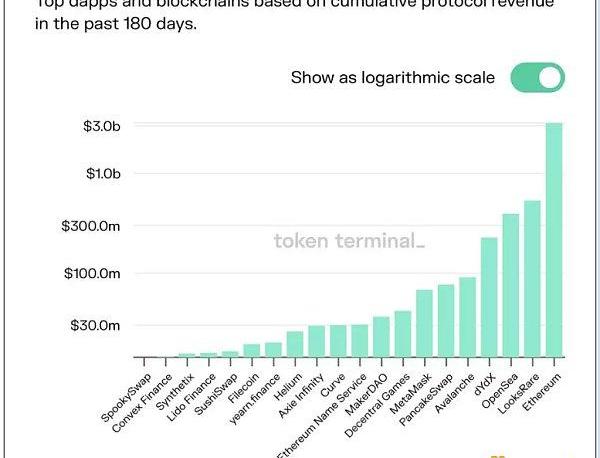Click the token terminal watermark
This screenshot has width=600, height=458.
pos(349,241)
